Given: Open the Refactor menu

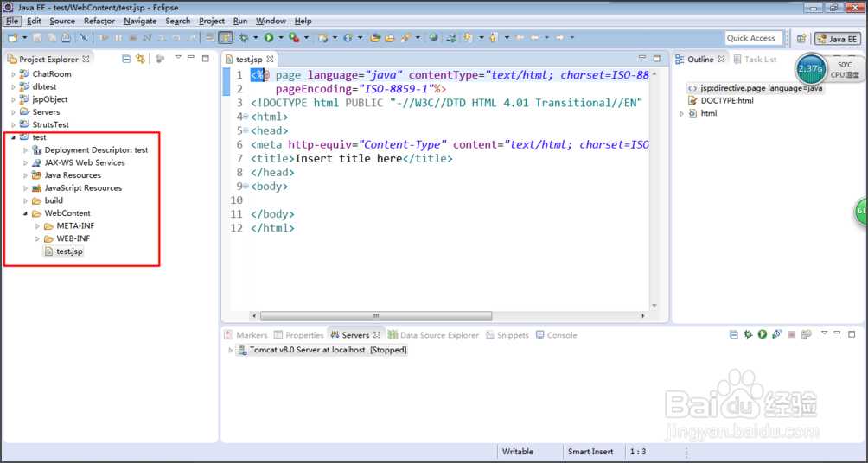Looking at the screenshot, I should [x=99, y=21].
